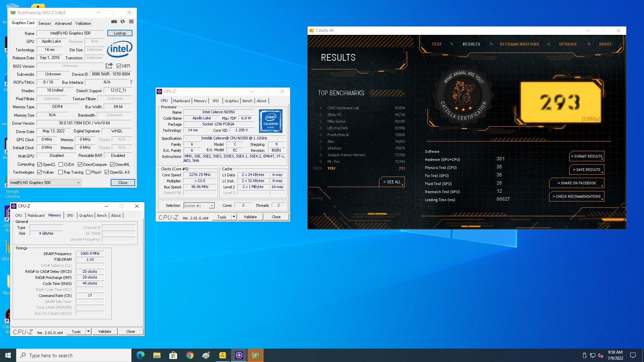644x362 pixels.
Task: Toggle the OpenGL 4.6 checkbox
Action: (x=107, y=172)
